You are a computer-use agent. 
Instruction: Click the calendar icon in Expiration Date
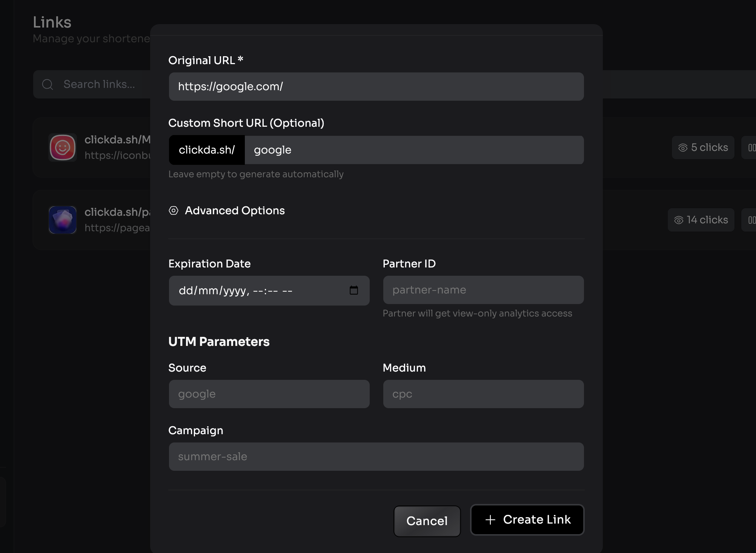click(353, 290)
